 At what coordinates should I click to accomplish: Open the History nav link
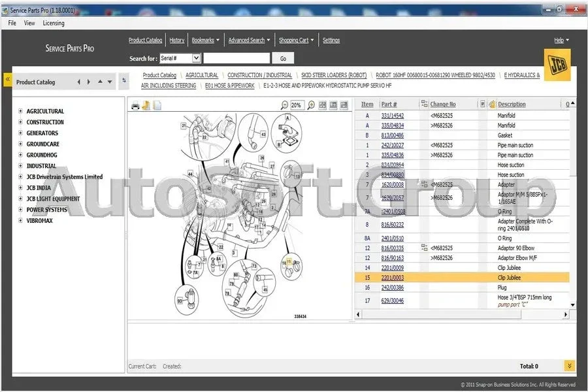tap(176, 40)
